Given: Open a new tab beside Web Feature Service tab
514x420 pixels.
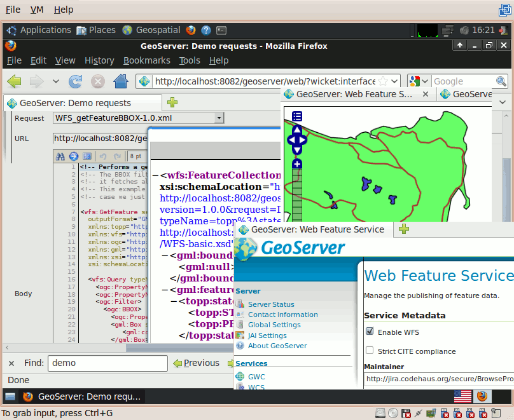Looking at the screenshot, I should (404, 229).
